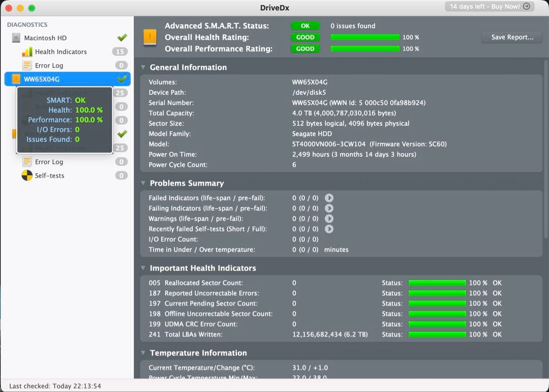Screen dimensions: 549x392
Task: Click the 12,156,682,434 (6.2 TB) value
Action: click(330, 335)
